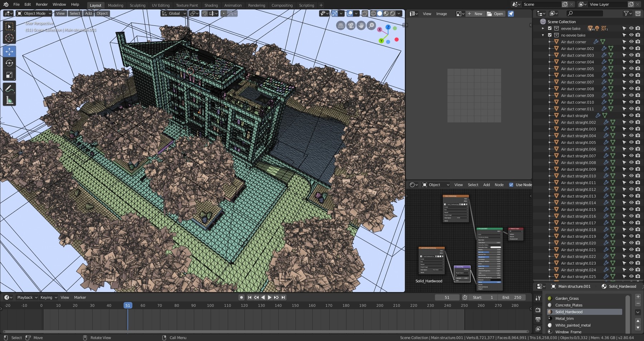Open the Global transform orientation dropdown
644x341 pixels.
coord(174,13)
